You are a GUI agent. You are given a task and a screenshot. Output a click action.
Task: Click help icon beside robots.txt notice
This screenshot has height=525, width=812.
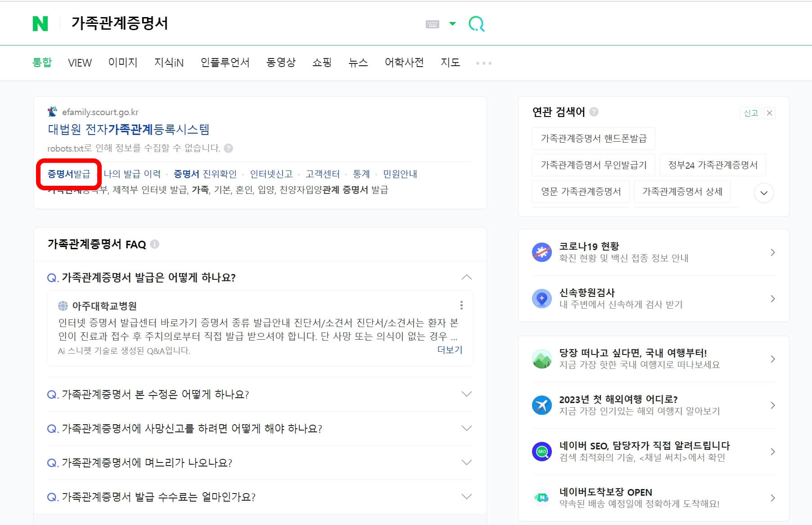coord(229,148)
